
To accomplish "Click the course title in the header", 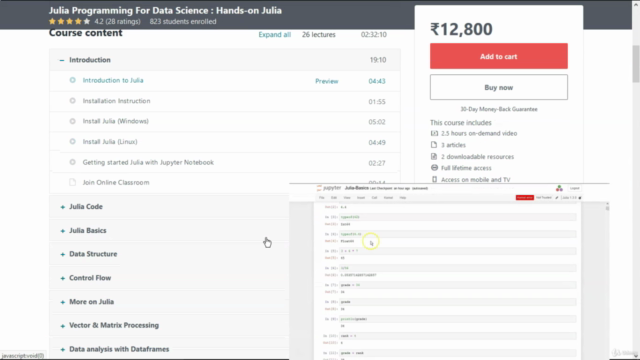I will click(x=165, y=10).
